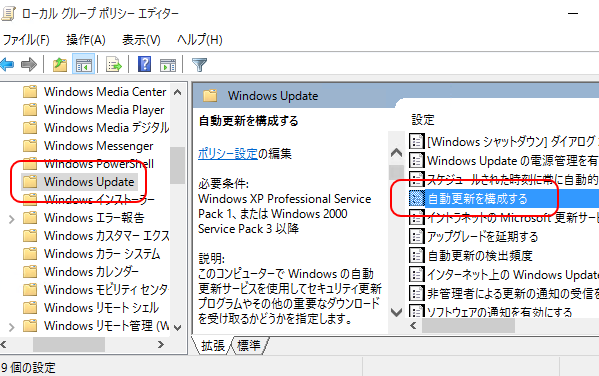
Task: Click policy icon of Windows Update の電源管理 setting
Action: (416, 160)
